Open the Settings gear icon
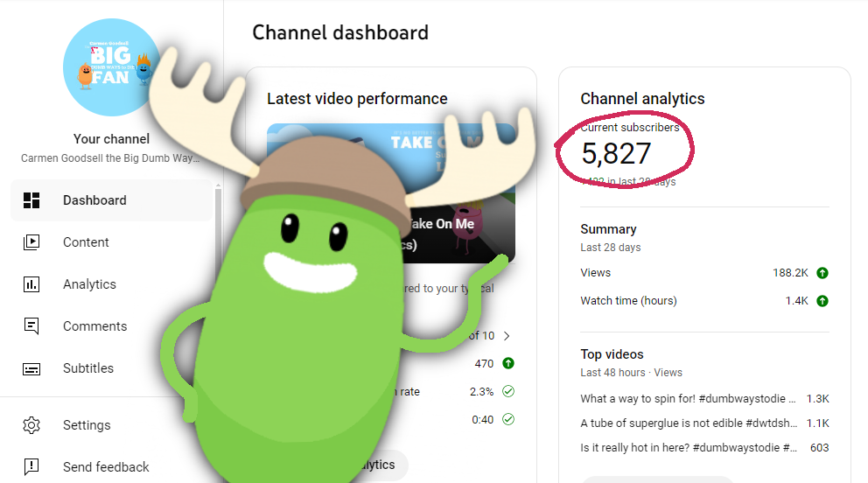Image resolution: width=868 pixels, height=483 pixels. coord(31,425)
